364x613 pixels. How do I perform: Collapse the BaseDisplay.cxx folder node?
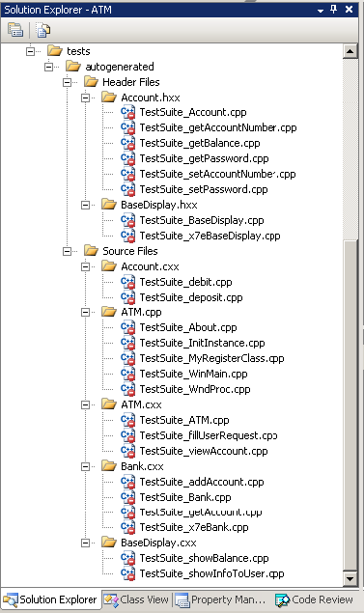click(x=85, y=543)
